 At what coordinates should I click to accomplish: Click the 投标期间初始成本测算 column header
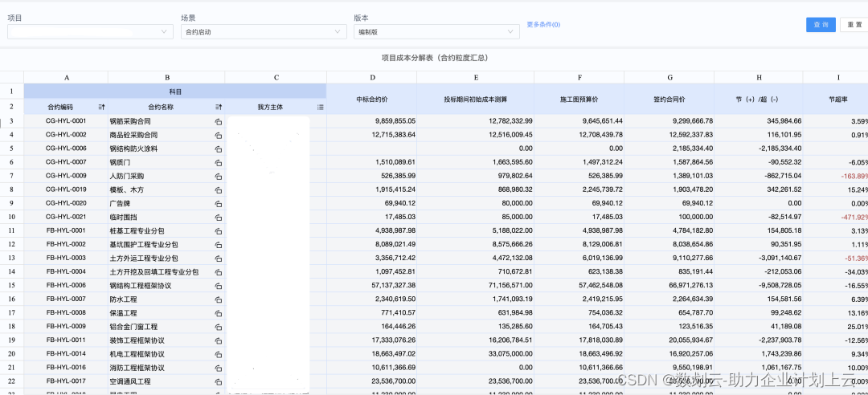click(x=476, y=100)
